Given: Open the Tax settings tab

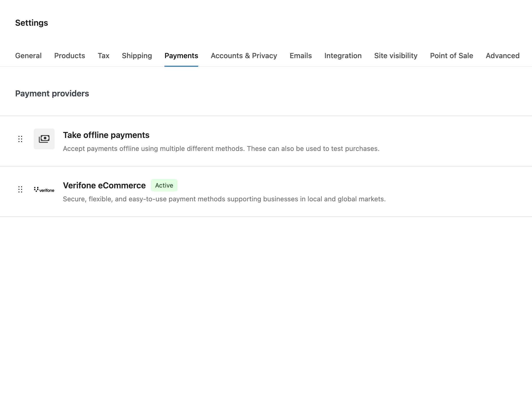Looking at the screenshot, I should tap(103, 56).
